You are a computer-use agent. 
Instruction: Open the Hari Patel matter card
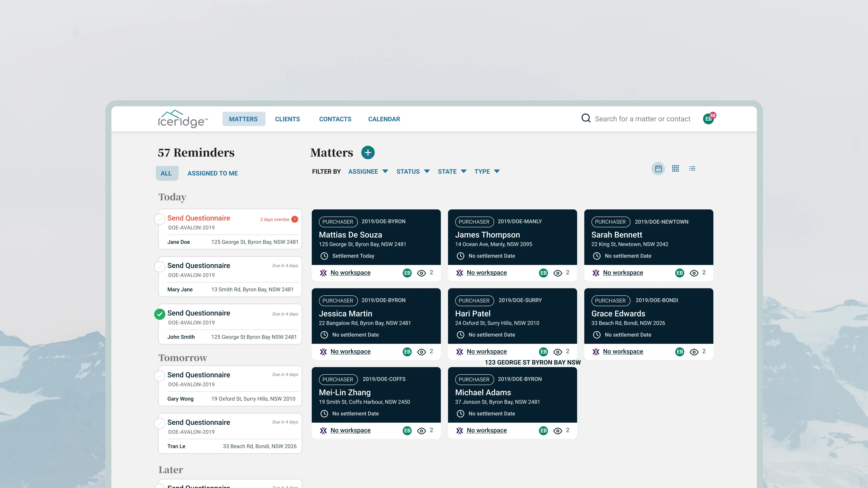click(x=512, y=324)
